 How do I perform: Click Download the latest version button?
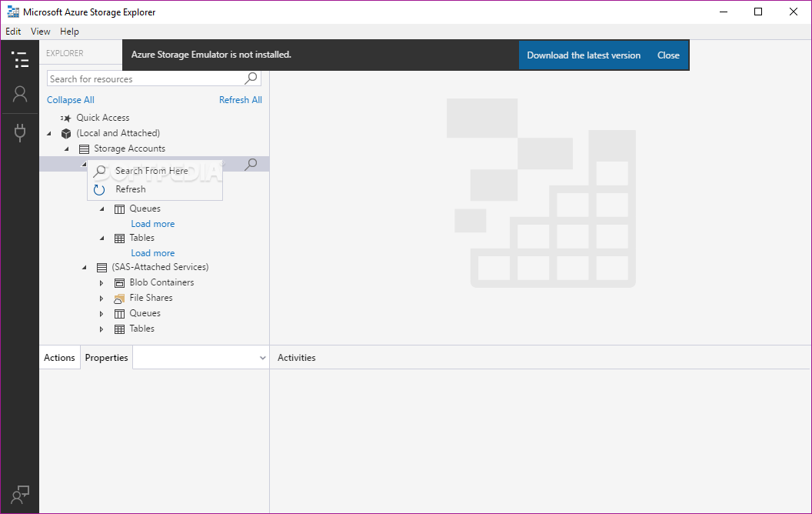click(x=584, y=55)
